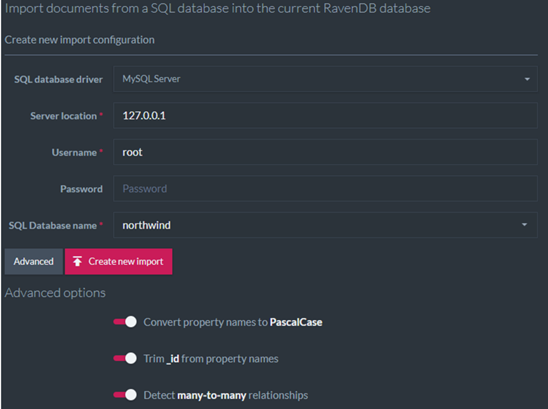Open the SQL database driver dropdown arrow
This screenshot has height=409, width=548.
pyautogui.click(x=527, y=79)
